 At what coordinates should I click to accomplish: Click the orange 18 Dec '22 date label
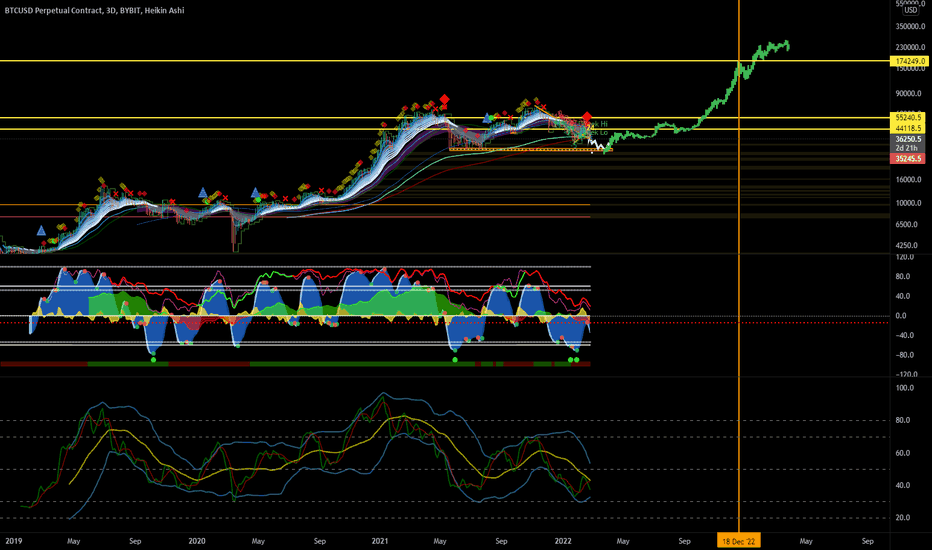click(x=738, y=541)
